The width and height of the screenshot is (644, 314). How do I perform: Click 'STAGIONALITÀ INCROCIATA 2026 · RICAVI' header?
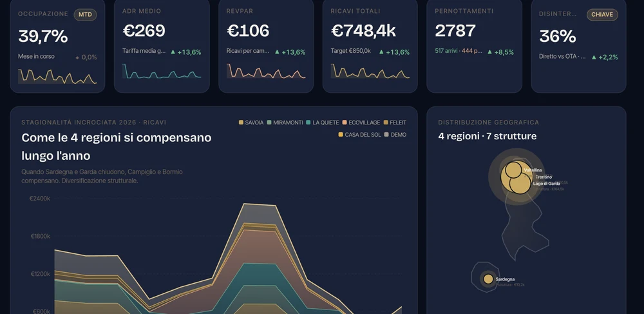(93, 123)
